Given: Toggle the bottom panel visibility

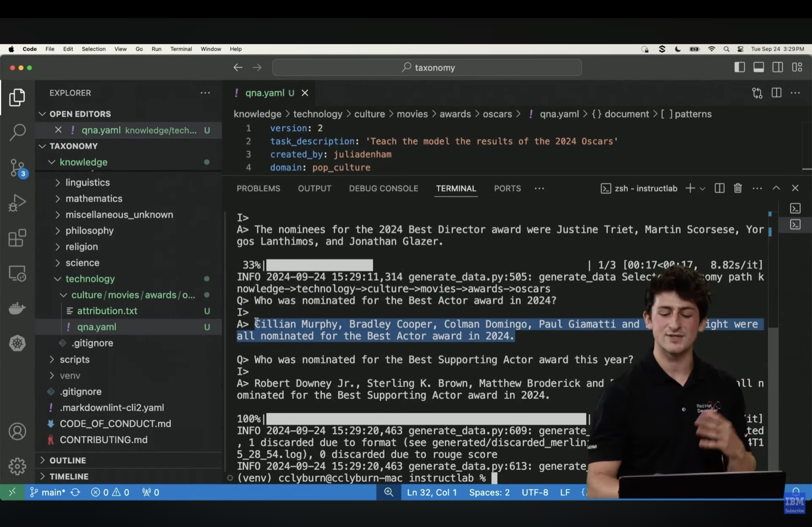Looking at the screenshot, I should click(x=759, y=67).
